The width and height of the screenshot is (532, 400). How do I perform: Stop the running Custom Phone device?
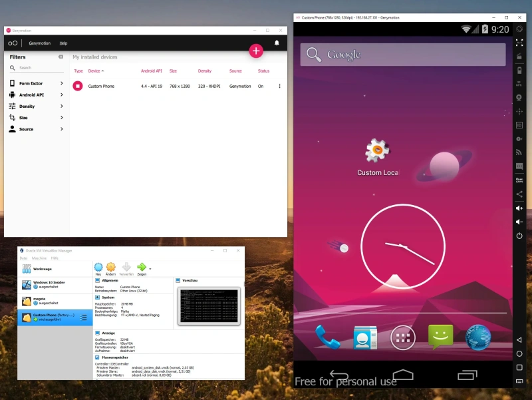pos(78,86)
